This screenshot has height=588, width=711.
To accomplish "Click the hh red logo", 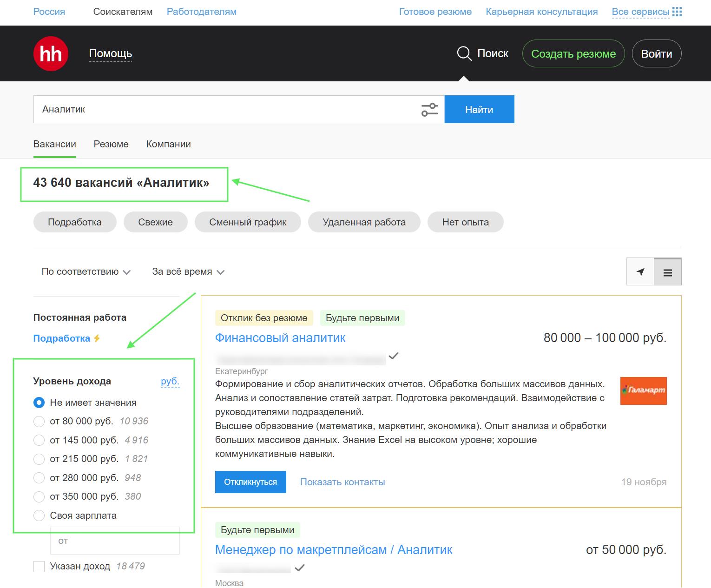I will 51,54.
